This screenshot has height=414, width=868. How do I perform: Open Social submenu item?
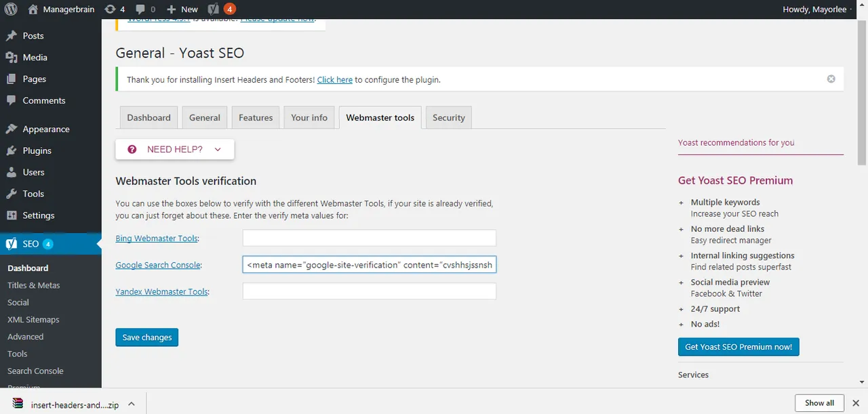pyautogui.click(x=18, y=302)
